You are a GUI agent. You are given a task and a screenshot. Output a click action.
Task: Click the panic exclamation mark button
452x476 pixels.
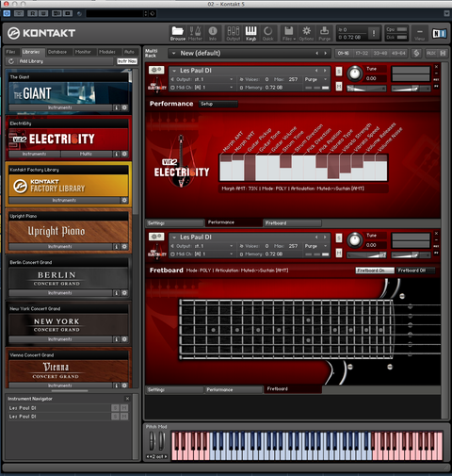pos(374,33)
